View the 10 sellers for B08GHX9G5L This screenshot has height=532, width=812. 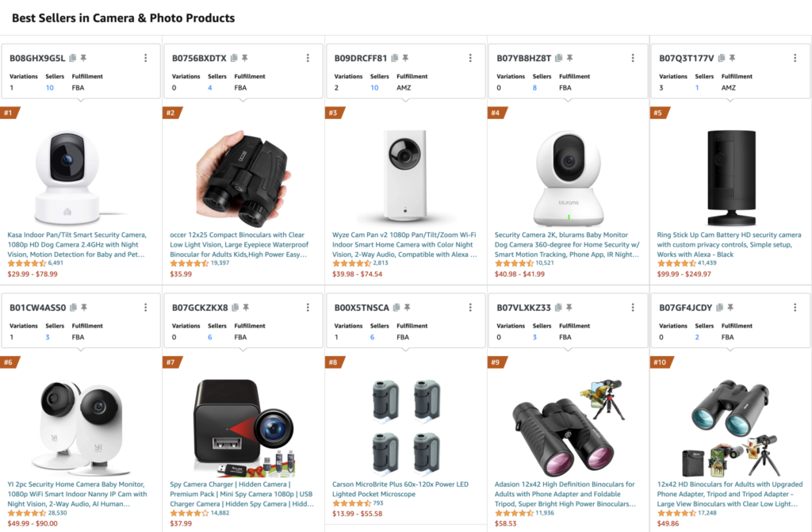point(49,87)
